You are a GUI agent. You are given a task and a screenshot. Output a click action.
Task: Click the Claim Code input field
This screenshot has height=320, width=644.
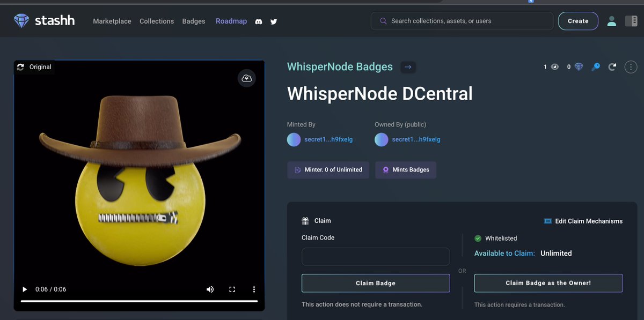(x=376, y=257)
